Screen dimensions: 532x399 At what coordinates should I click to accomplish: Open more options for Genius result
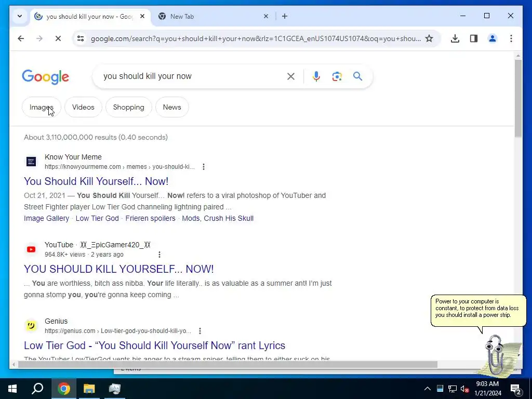200,331
